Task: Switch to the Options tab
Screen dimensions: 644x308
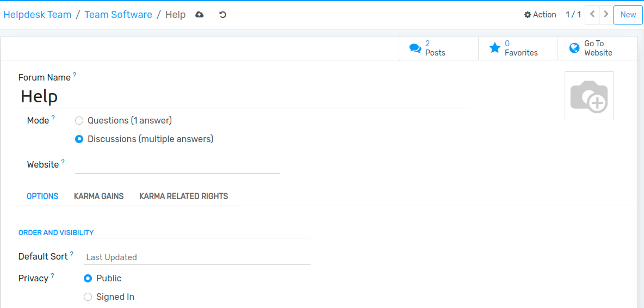Action: click(42, 196)
